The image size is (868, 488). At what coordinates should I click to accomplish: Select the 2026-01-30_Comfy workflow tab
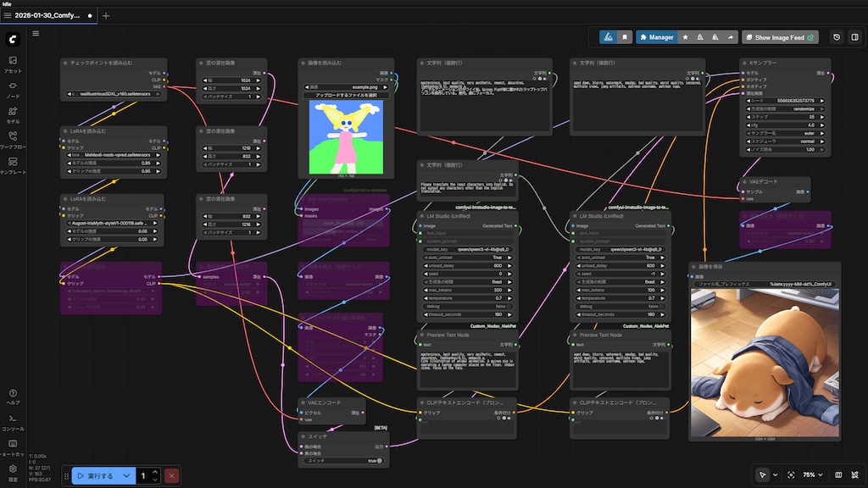[x=47, y=15]
